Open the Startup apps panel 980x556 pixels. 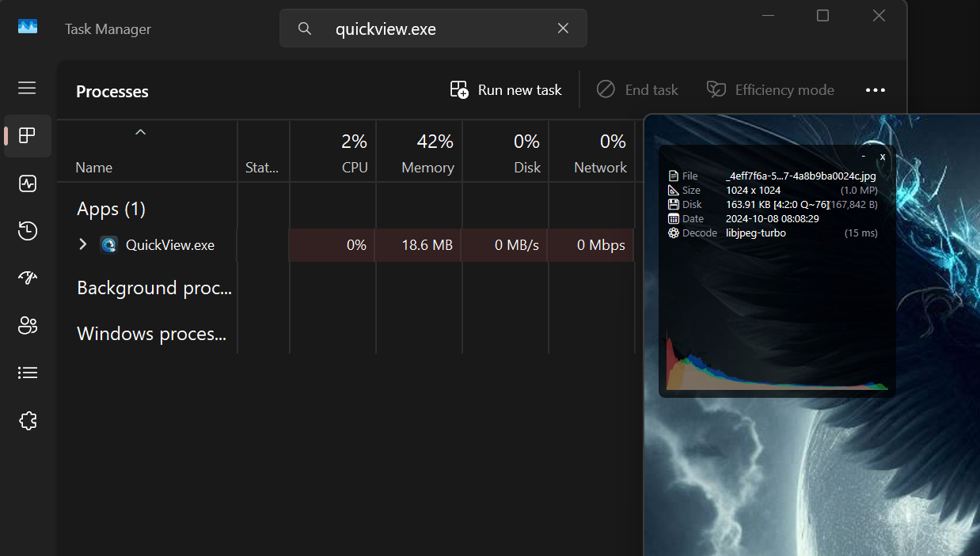27,278
